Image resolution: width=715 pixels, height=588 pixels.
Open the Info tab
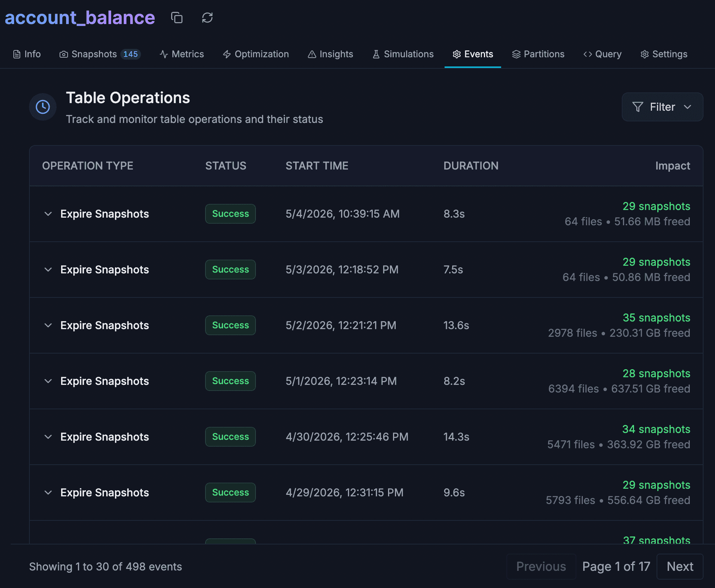tap(27, 54)
